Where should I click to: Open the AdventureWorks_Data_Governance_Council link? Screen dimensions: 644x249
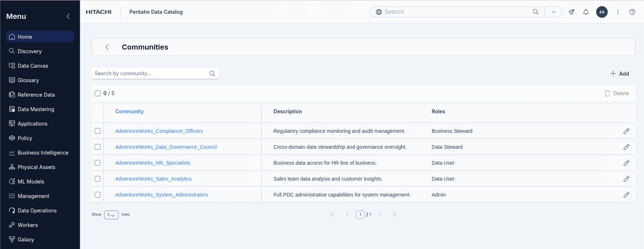[x=166, y=147]
